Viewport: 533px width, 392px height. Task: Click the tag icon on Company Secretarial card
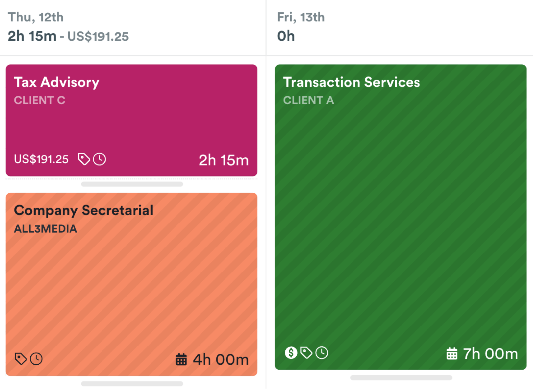20,359
